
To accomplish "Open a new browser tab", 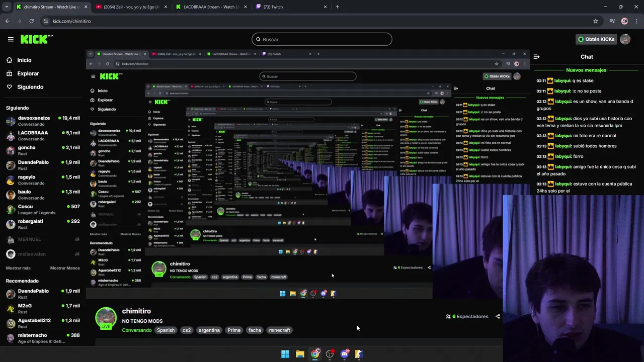I will (x=337, y=7).
